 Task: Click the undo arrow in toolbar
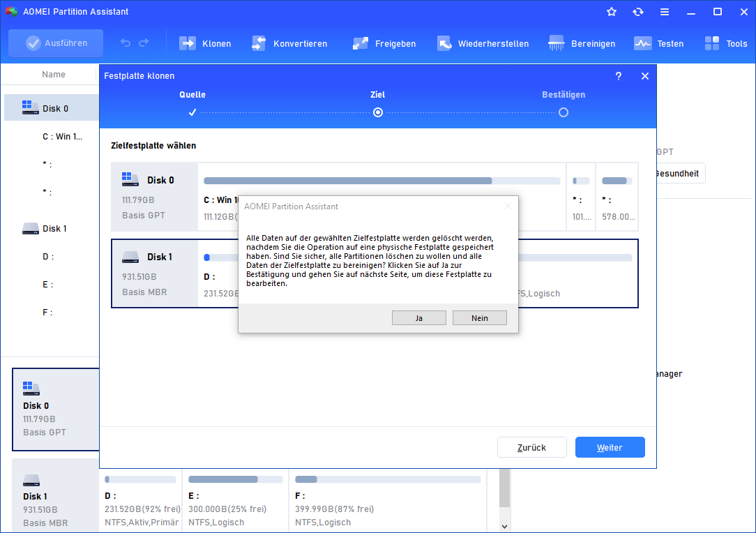tap(126, 43)
